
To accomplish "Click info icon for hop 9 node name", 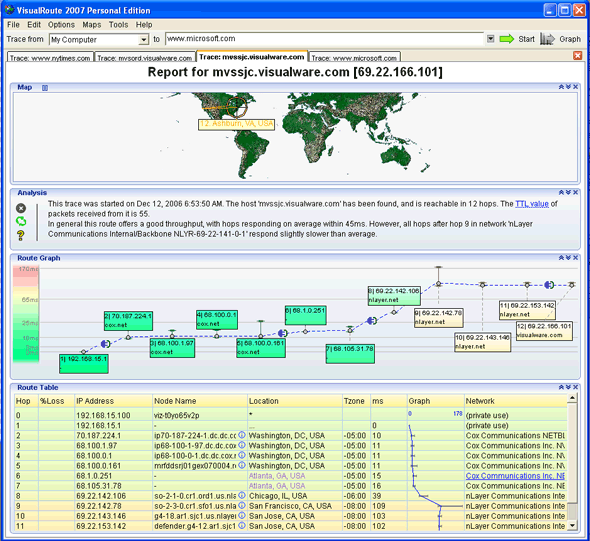I will pos(242,506).
